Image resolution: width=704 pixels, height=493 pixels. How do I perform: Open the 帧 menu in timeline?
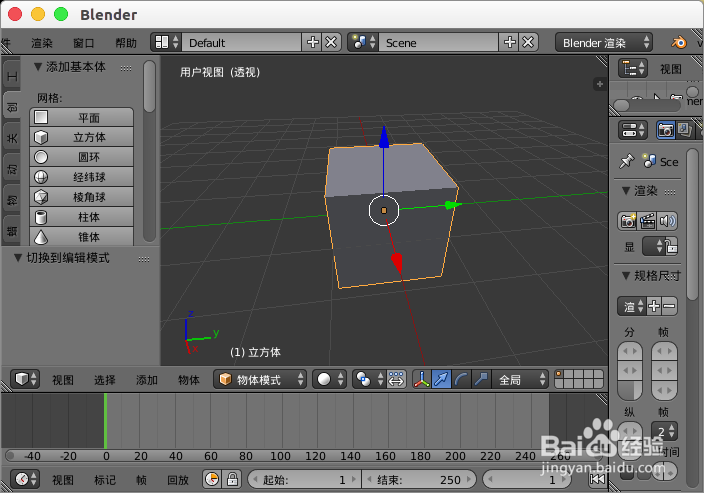(141, 480)
